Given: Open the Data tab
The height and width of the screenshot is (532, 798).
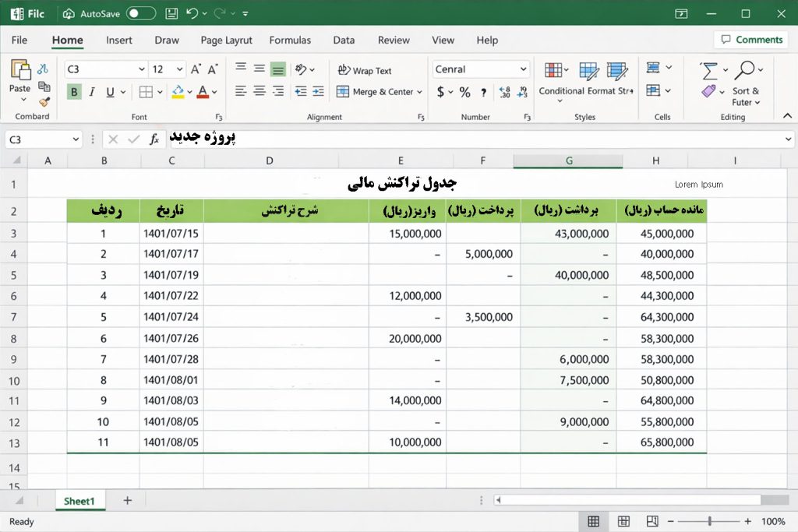Looking at the screenshot, I should [x=344, y=41].
